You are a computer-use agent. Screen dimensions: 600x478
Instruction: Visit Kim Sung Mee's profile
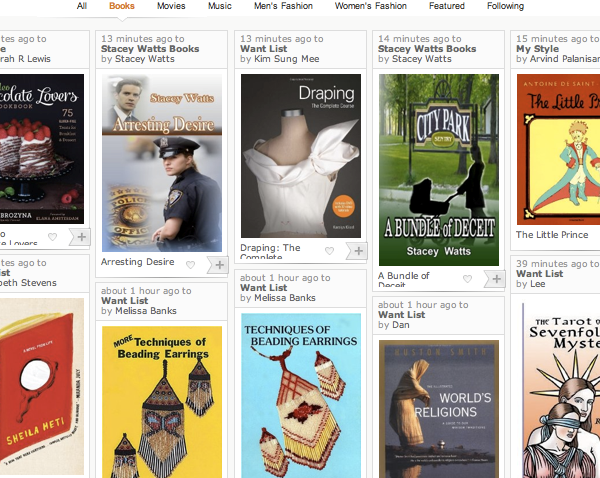pos(287,59)
